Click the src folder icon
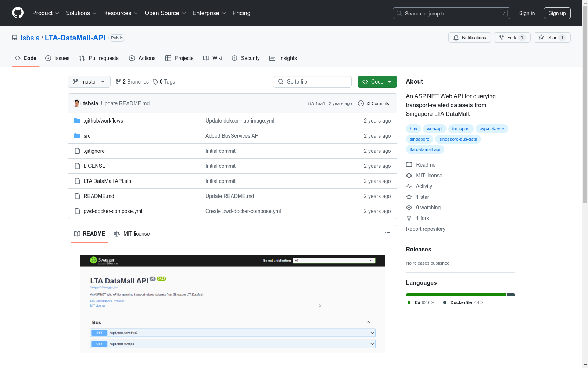This screenshot has height=368, width=588. coord(77,136)
